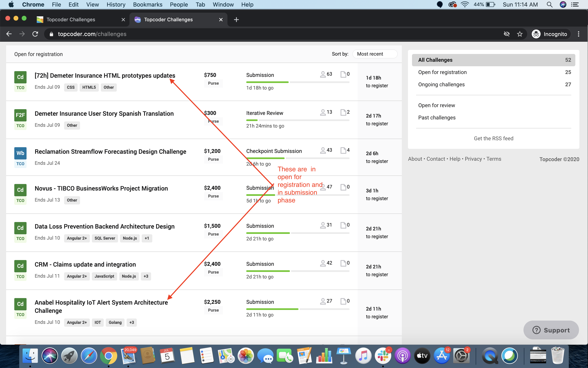Click registrants icon showing 43 on Reclamation row
The width and height of the screenshot is (588, 368).
coord(323,150)
